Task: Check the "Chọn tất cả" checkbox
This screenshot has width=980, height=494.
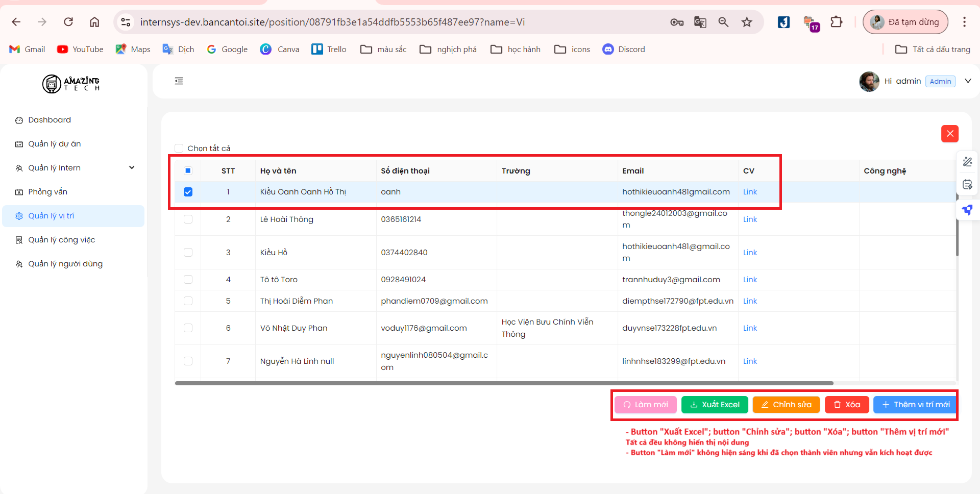Action: point(179,149)
